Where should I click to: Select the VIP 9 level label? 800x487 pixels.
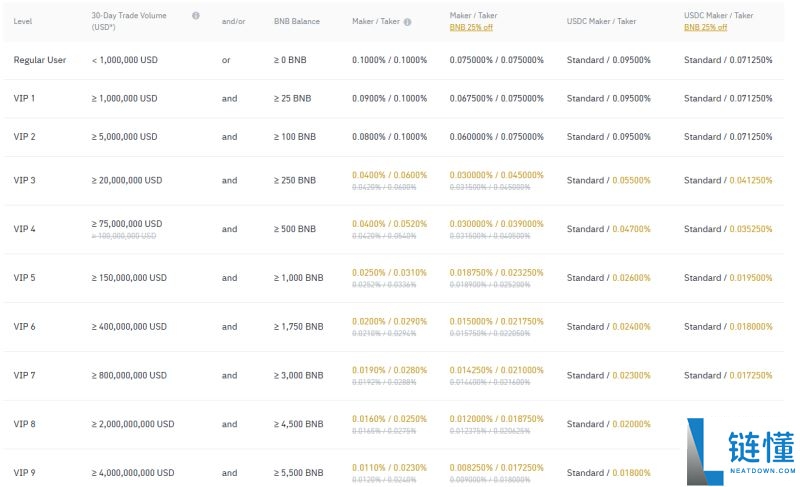(24, 473)
